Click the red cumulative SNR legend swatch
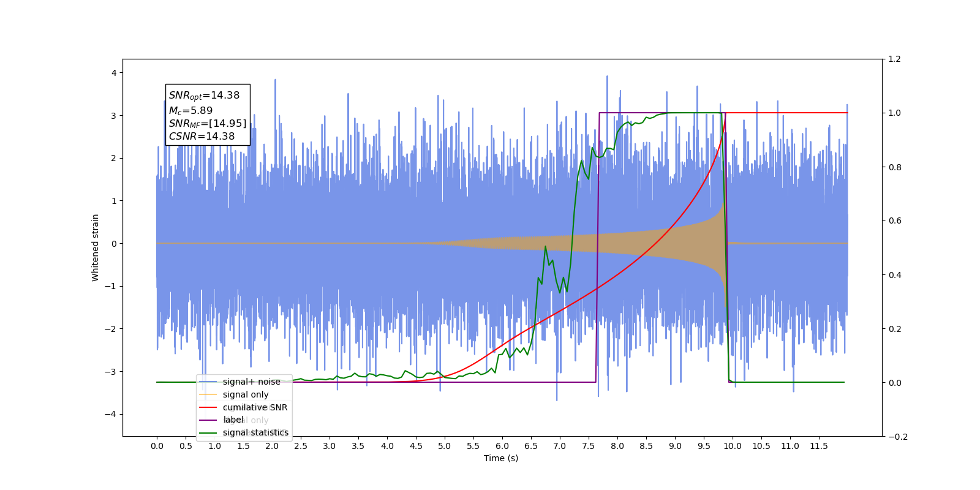The image size is (980, 490). [x=208, y=407]
